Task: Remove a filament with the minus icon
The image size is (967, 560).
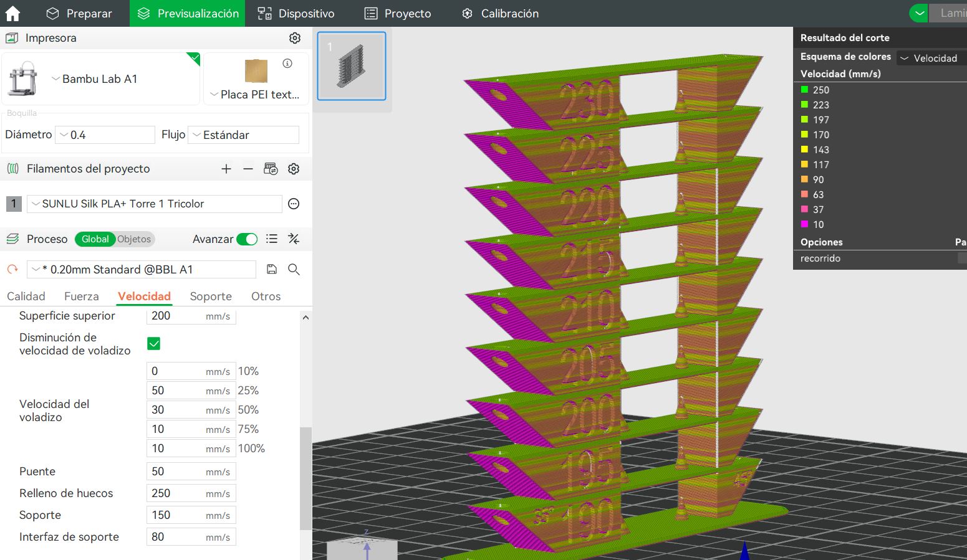Action: coord(248,169)
